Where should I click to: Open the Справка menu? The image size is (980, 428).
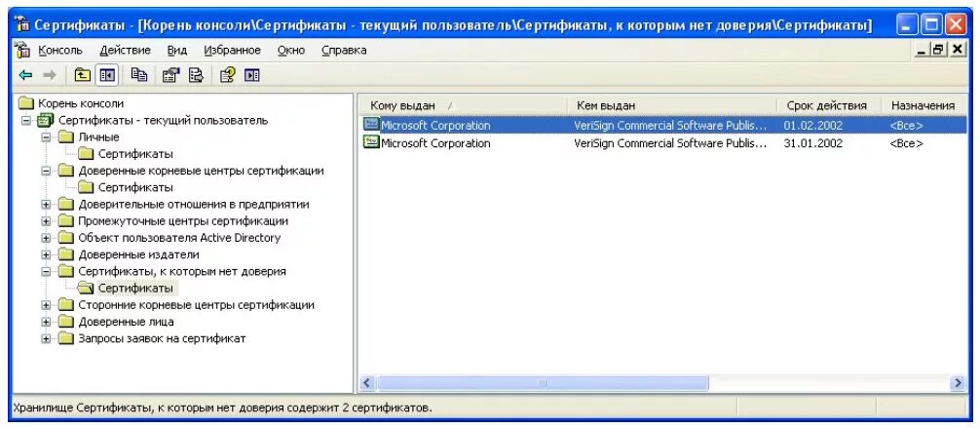point(344,50)
